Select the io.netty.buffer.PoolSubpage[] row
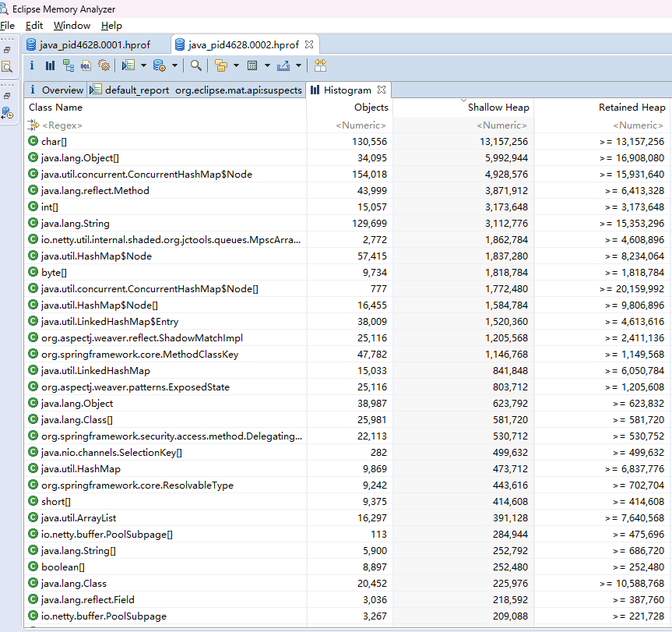This screenshot has height=632, width=672. click(x=347, y=534)
